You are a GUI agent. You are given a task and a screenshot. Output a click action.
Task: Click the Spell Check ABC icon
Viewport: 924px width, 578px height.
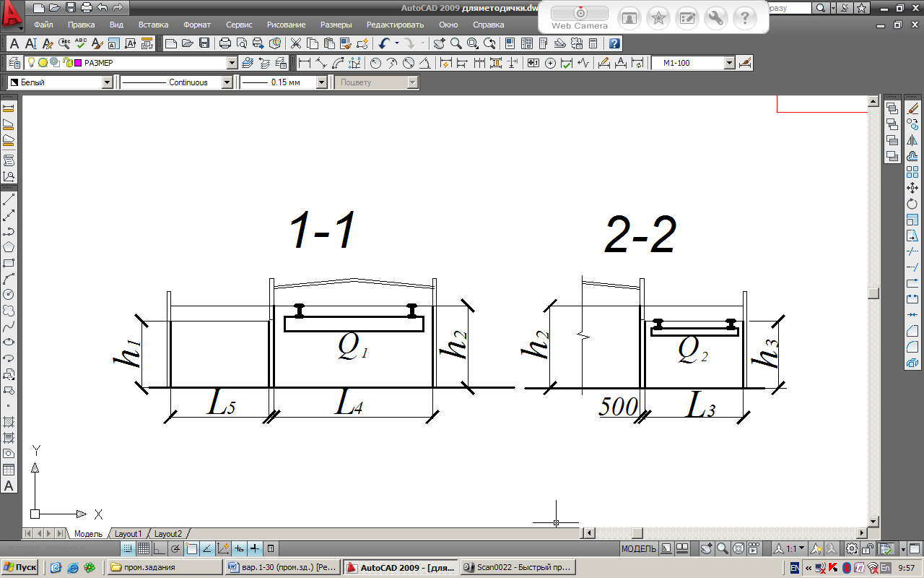point(80,43)
